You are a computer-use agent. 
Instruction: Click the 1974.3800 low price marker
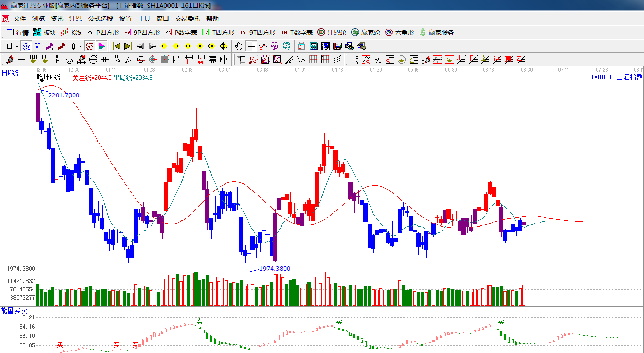274,269
